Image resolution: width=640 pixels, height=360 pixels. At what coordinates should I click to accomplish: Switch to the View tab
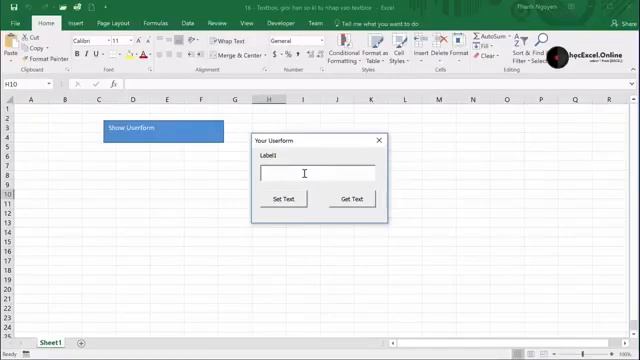point(247,24)
